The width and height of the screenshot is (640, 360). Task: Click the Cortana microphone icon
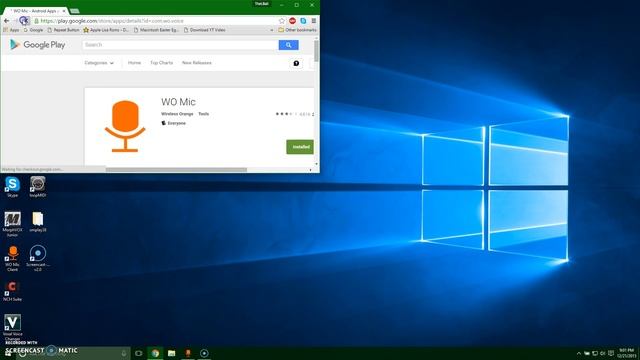124,353
